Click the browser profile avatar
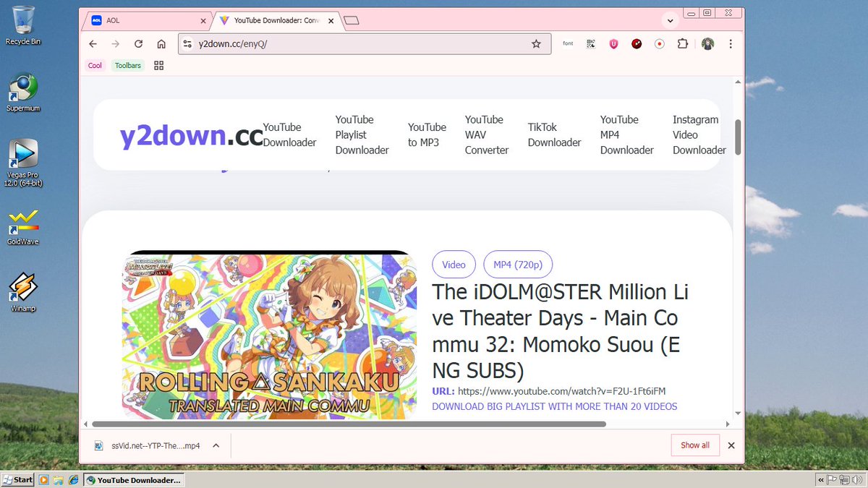This screenshot has width=868, height=488. pyautogui.click(x=707, y=43)
